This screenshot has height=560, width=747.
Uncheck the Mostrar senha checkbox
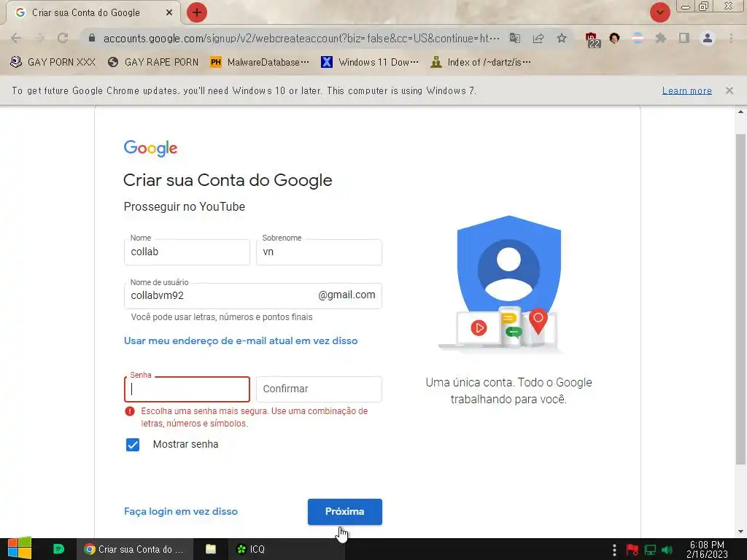(133, 444)
